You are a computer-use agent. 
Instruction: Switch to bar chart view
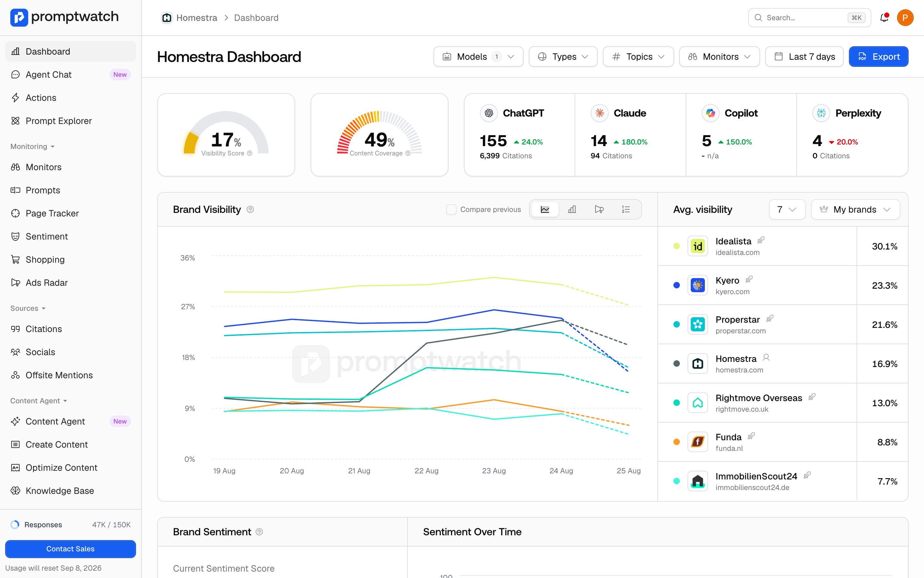pos(572,209)
